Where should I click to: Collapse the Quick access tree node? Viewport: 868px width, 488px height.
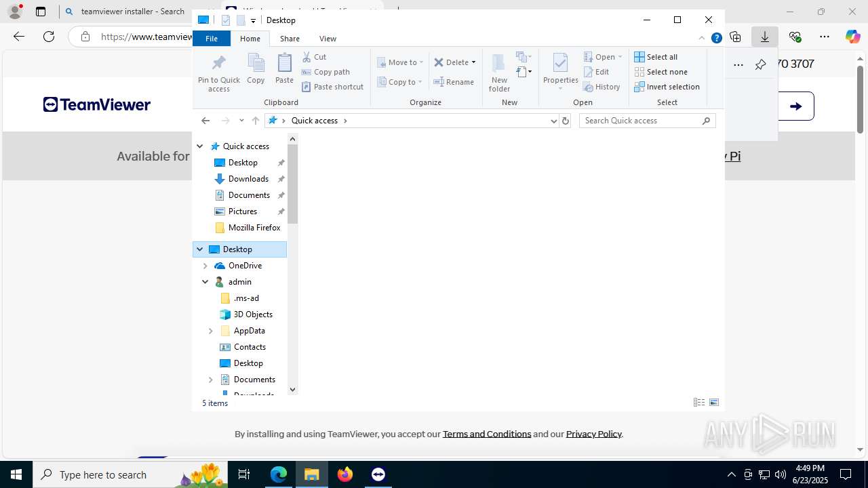[x=200, y=146]
